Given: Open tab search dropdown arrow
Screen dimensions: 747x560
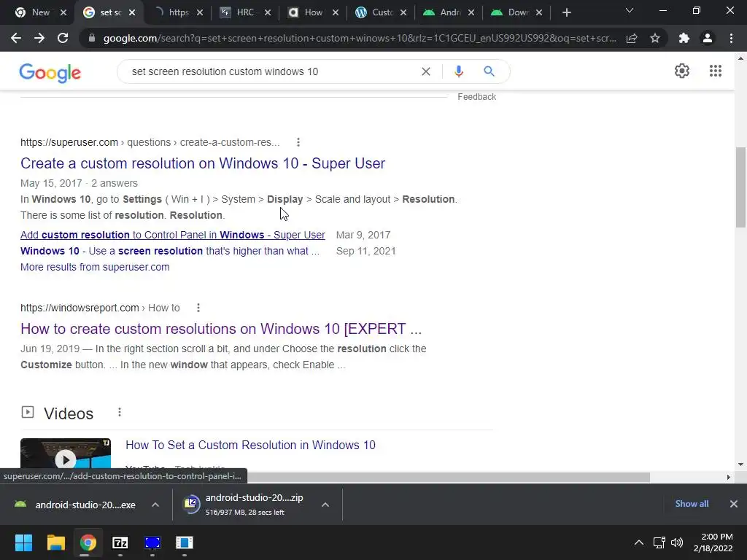Looking at the screenshot, I should [x=630, y=10].
